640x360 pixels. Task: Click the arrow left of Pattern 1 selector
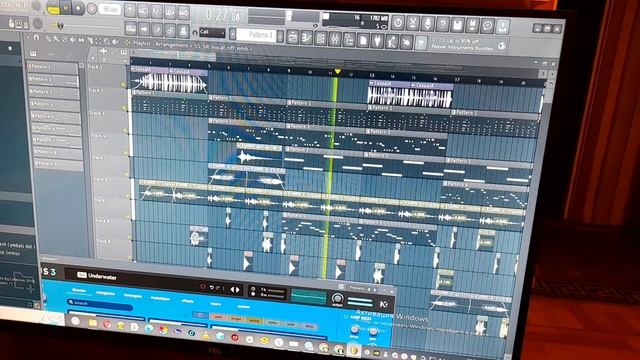pyautogui.click(x=232, y=34)
